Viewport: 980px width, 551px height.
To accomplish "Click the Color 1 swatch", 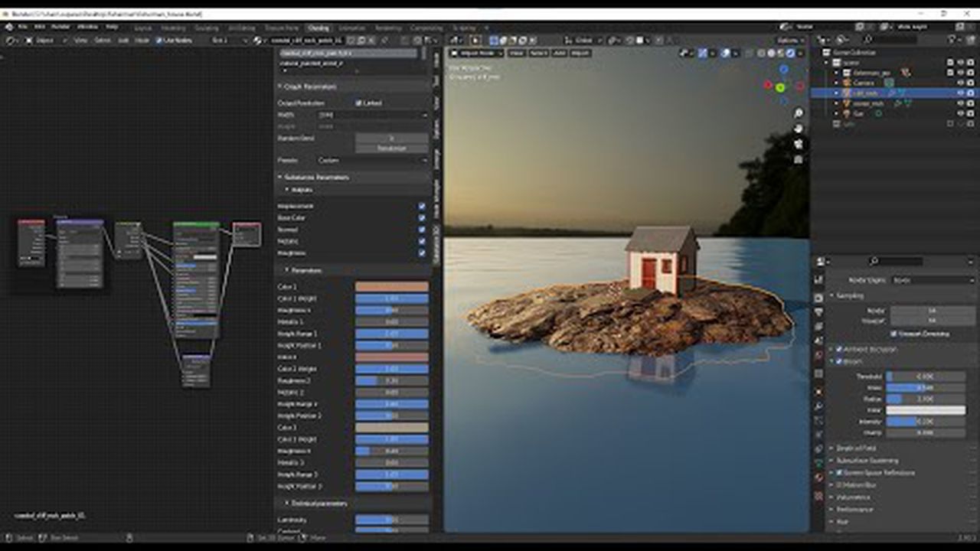I will point(392,285).
